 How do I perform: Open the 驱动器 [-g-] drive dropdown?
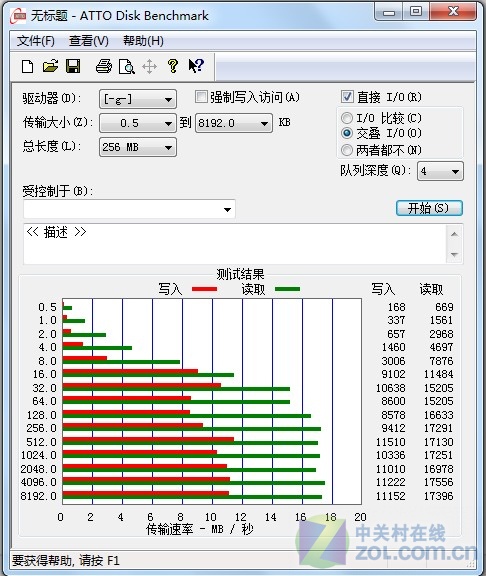click(138, 99)
